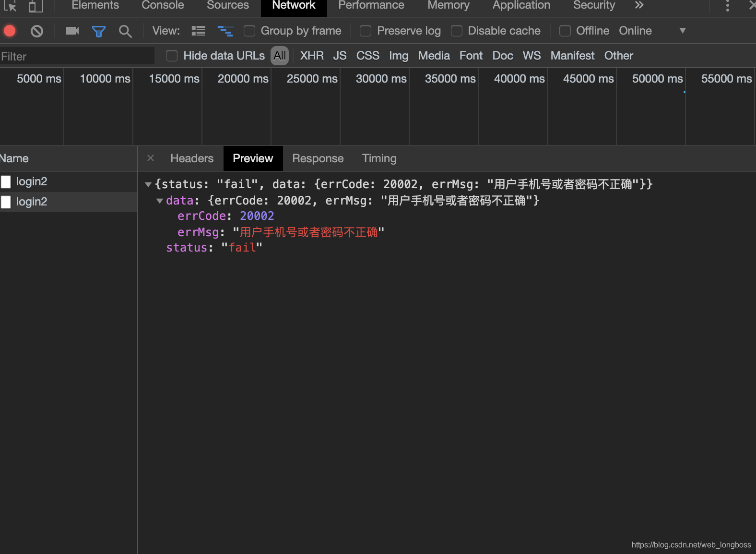This screenshot has width=756, height=554.
Task: Filter requests by Font
Action: (471, 56)
